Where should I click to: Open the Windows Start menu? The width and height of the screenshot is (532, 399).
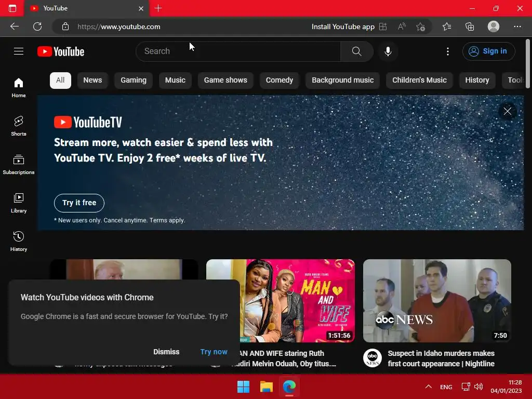tap(243, 387)
